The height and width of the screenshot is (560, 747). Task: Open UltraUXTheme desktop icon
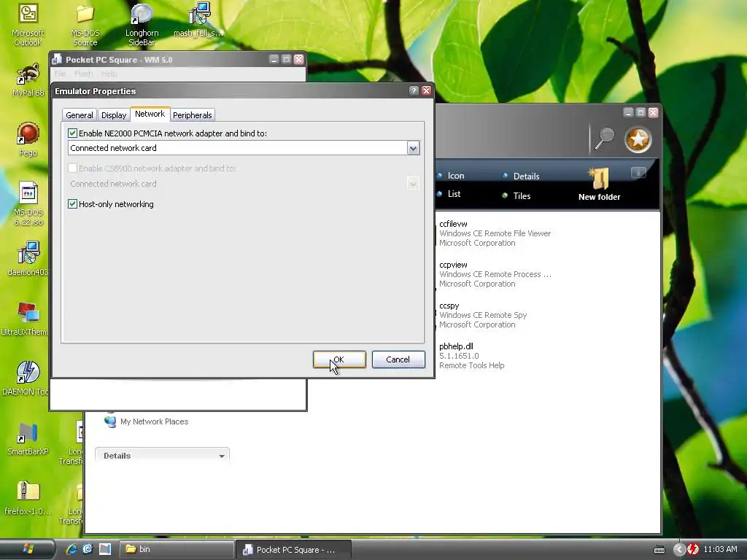(x=25, y=319)
